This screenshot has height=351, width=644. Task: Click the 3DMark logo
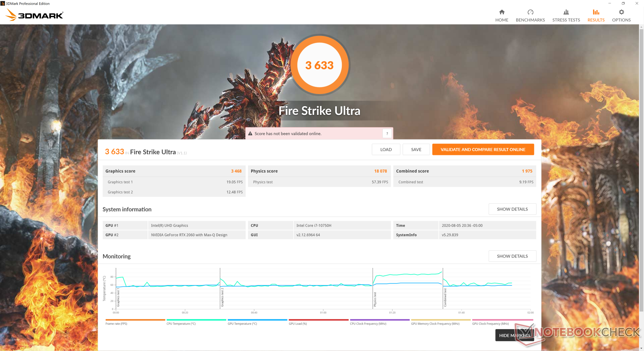tap(35, 15)
